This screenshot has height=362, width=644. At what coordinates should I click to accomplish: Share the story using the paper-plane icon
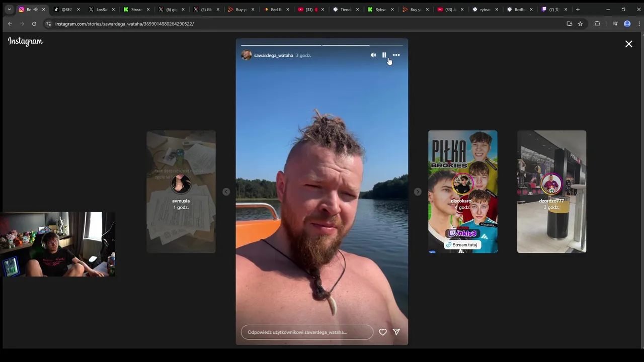tap(396, 332)
